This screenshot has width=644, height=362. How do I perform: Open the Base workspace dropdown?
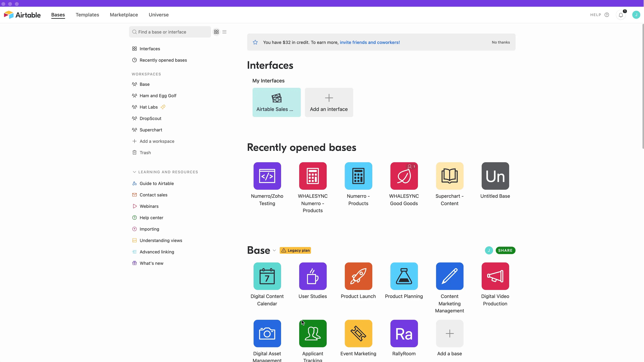click(x=274, y=250)
